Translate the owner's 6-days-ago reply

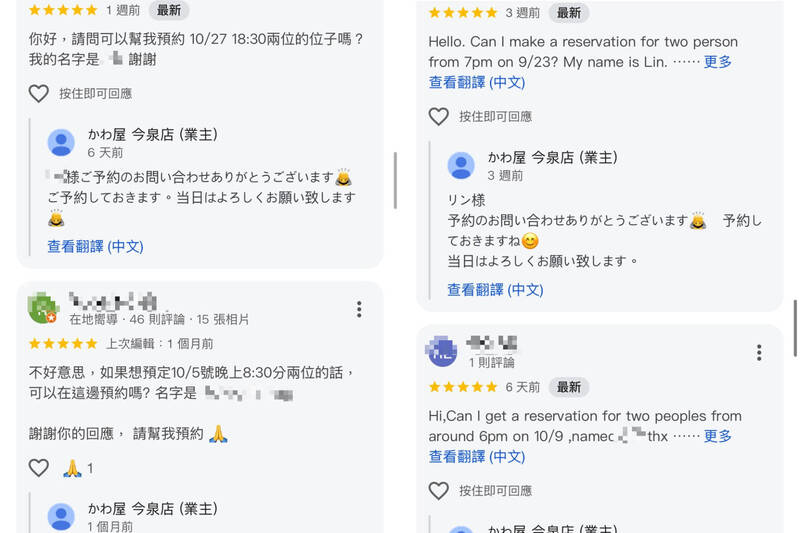(x=95, y=246)
